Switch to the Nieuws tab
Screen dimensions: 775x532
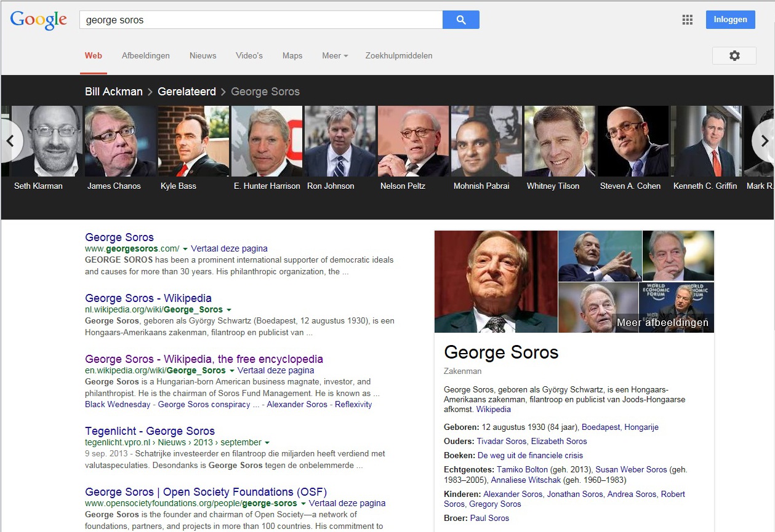tap(203, 55)
